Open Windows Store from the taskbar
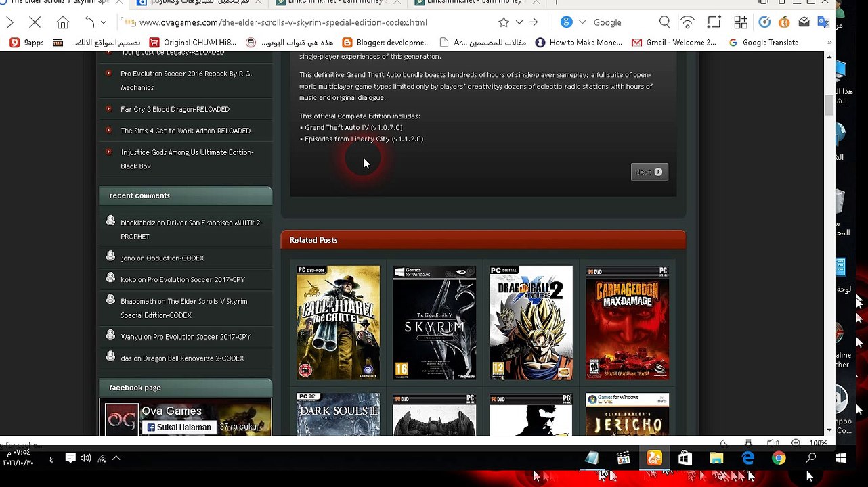 coord(685,459)
